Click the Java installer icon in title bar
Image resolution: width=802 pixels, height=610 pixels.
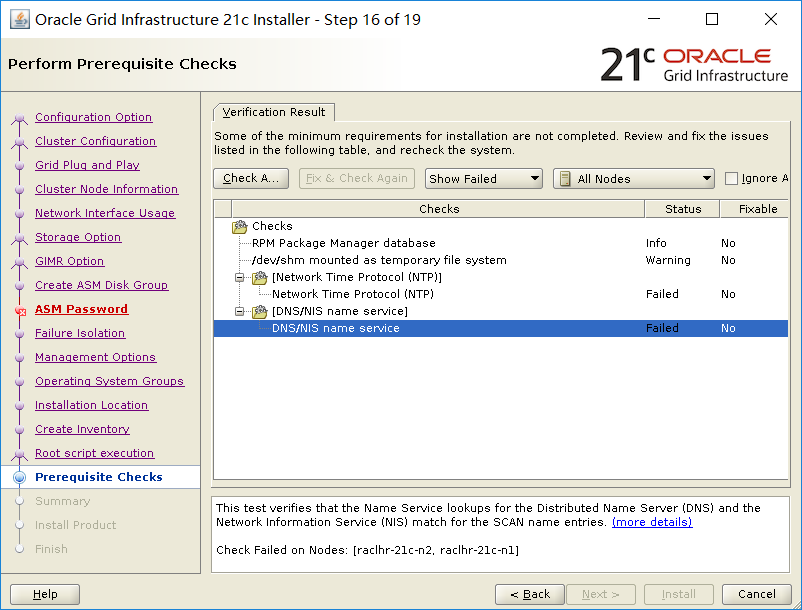pos(19,19)
